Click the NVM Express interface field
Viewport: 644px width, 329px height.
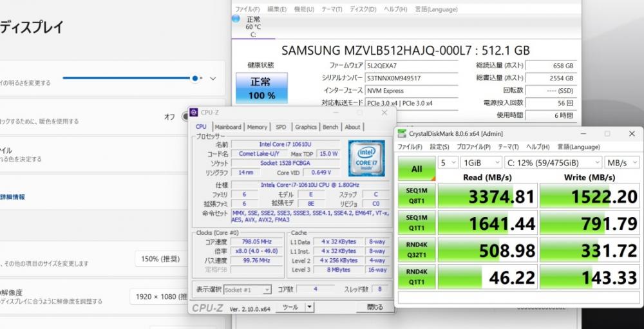411,90
